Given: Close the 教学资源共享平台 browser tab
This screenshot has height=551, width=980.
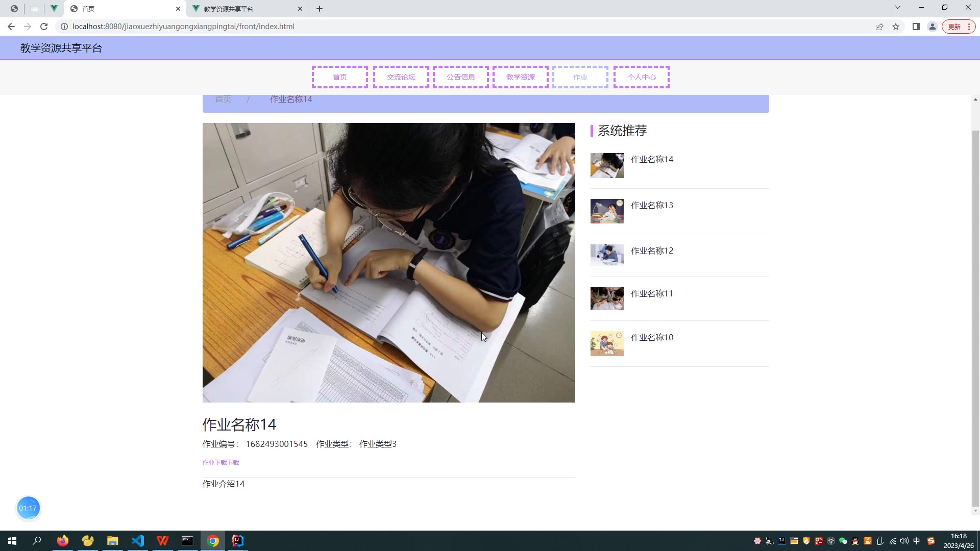Looking at the screenshot, I should click(300, 9).
